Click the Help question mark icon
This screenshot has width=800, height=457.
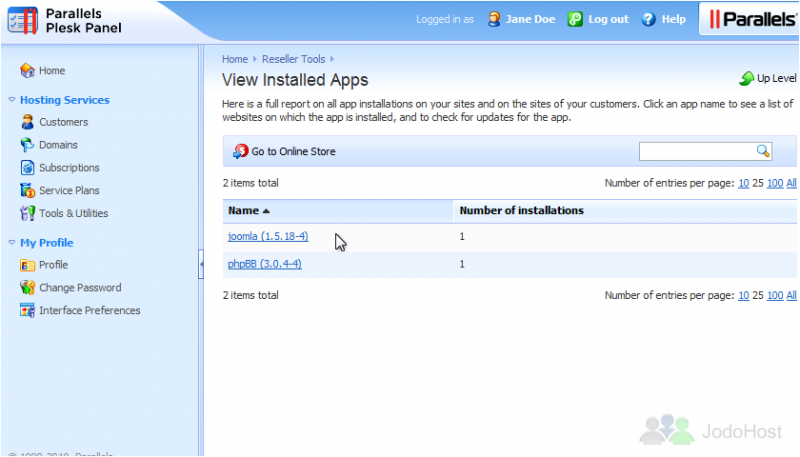coord(648,19)
